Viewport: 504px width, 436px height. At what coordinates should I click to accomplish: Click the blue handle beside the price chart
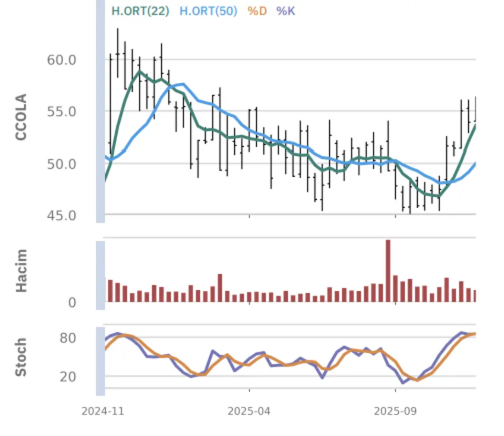[x=100, y=110]
